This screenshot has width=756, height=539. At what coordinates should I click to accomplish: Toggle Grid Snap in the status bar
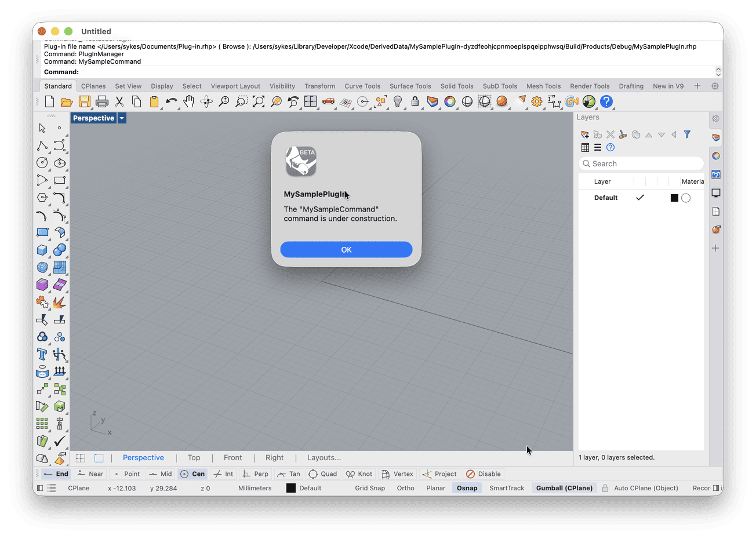point(370,488)
